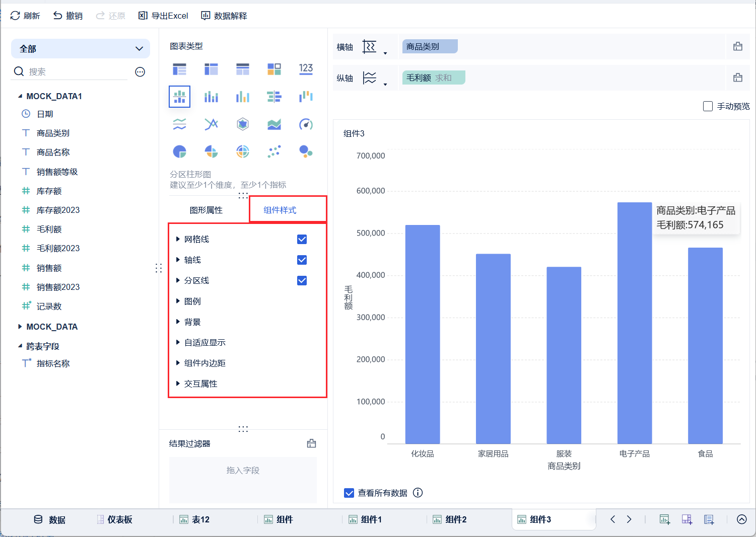Choose the comparison bar chart icon
This screenshot has width=756, height=537.
274,97
